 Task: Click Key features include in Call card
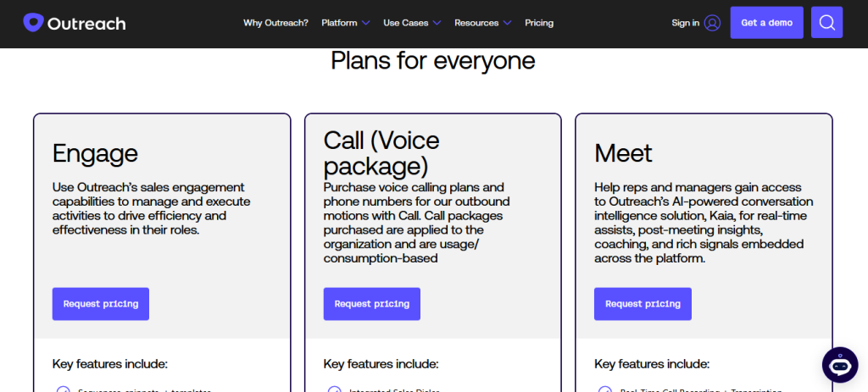pos(381,364)
